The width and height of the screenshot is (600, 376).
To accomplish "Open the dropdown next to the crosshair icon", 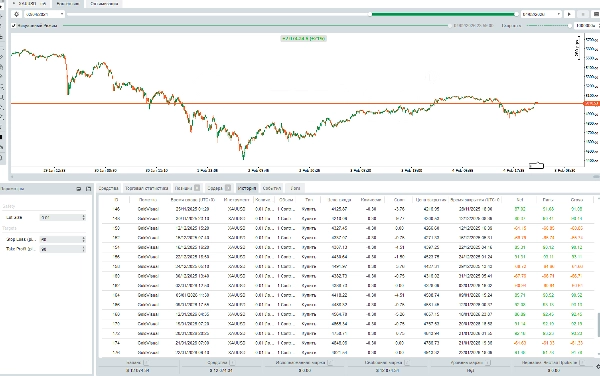I will click(44, 14).
